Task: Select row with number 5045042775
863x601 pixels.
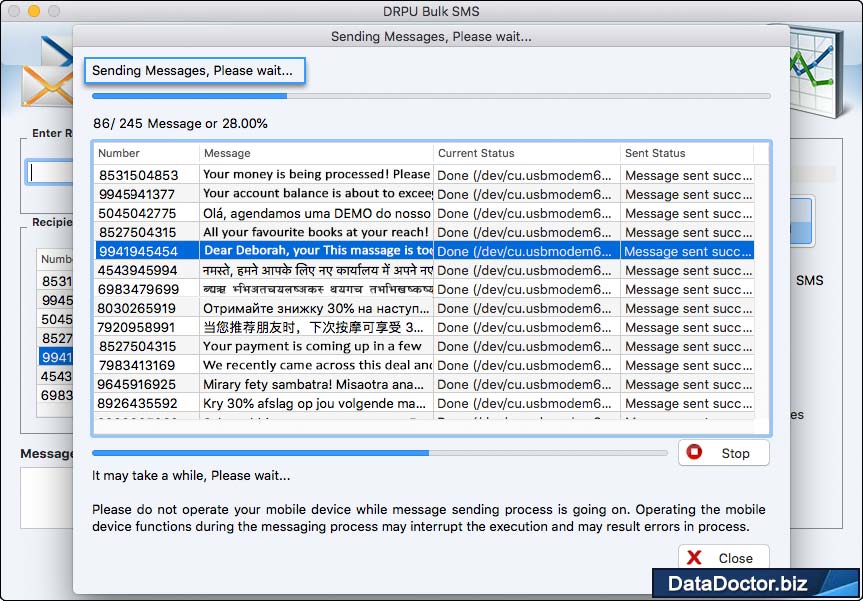Action: click(424, 213)
